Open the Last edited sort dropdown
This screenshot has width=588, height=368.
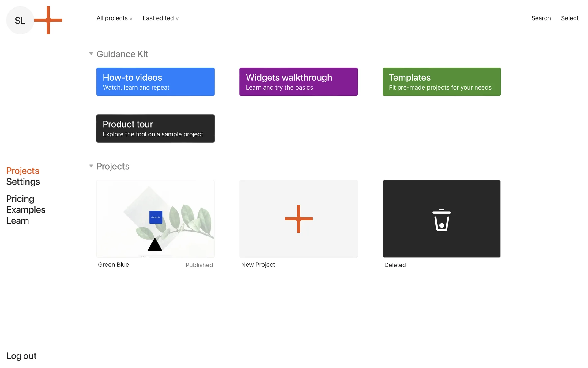(160, 18)
